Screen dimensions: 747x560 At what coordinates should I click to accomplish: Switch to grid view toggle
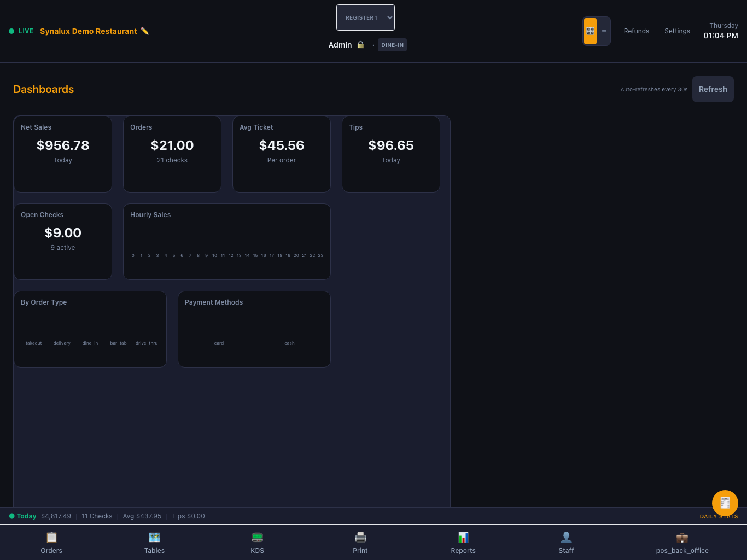pos(590,31)
